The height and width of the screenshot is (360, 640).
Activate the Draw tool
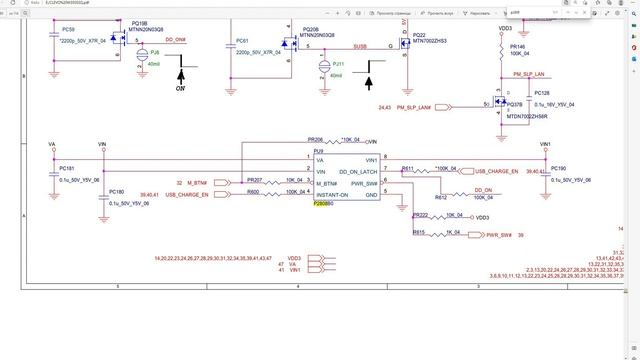click(x=476, y=13)
